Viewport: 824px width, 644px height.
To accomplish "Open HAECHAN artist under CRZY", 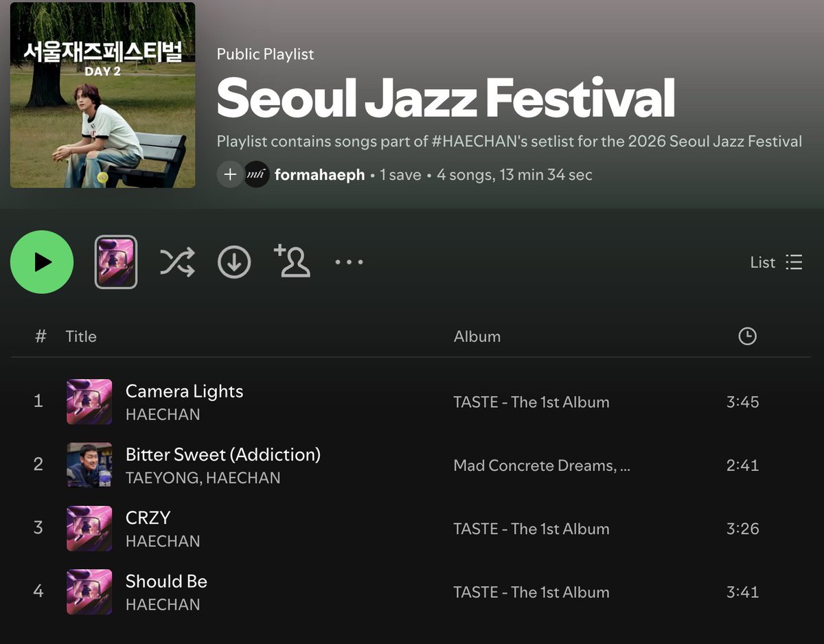I will tap(163, 541).
